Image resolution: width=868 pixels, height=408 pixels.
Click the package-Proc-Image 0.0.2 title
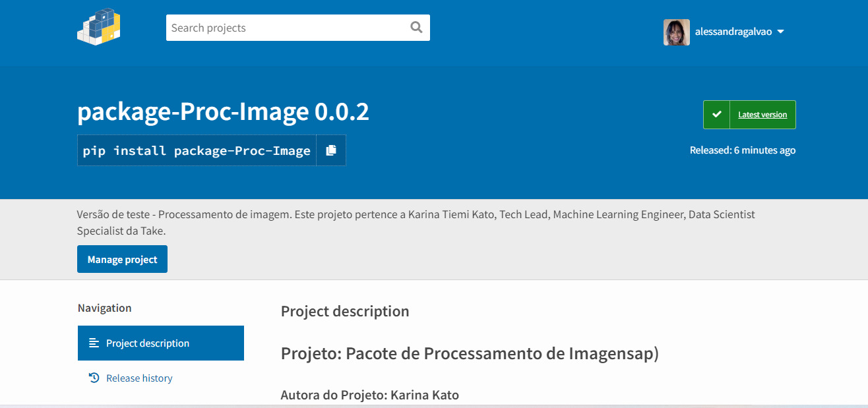(223, 111)
